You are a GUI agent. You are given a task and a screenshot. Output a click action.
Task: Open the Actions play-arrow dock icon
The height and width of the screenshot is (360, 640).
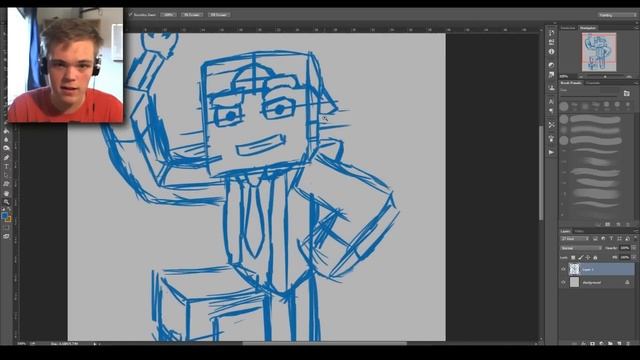(551, 152)
